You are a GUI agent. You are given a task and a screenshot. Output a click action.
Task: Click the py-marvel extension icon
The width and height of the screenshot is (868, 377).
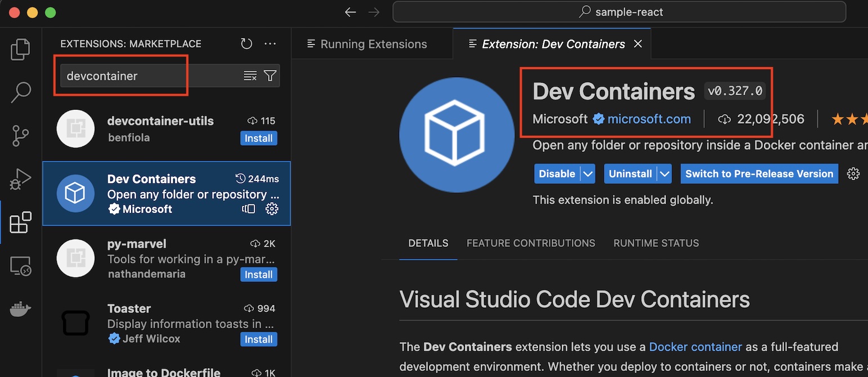[75, 259]
